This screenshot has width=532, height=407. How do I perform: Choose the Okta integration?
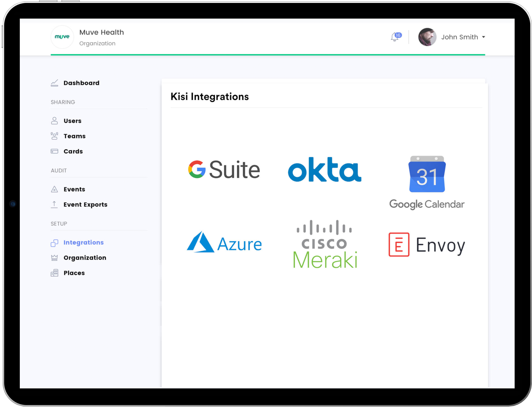[x=324, y=169]
